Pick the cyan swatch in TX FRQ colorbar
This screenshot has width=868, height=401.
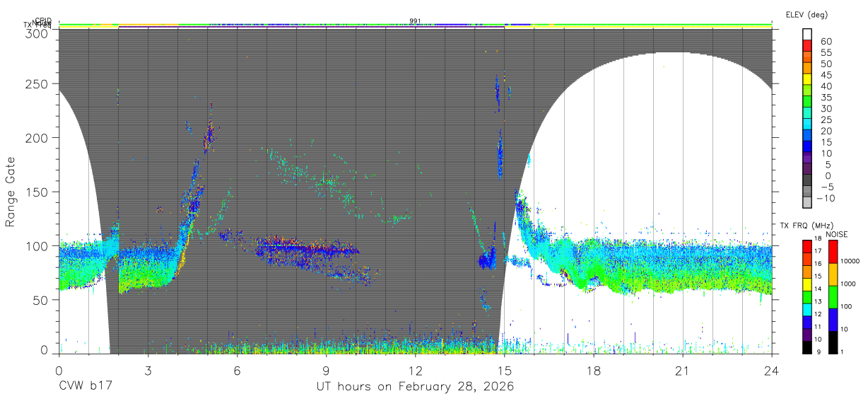807,309
